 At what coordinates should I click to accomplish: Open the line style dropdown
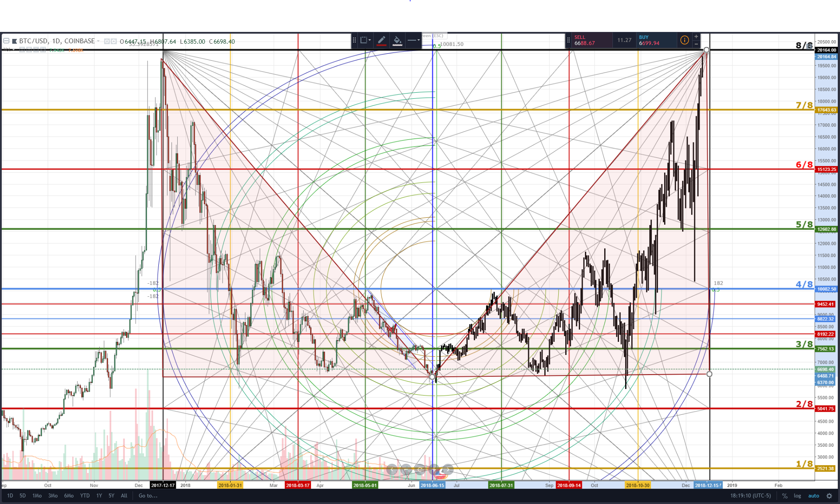(413, 40)
